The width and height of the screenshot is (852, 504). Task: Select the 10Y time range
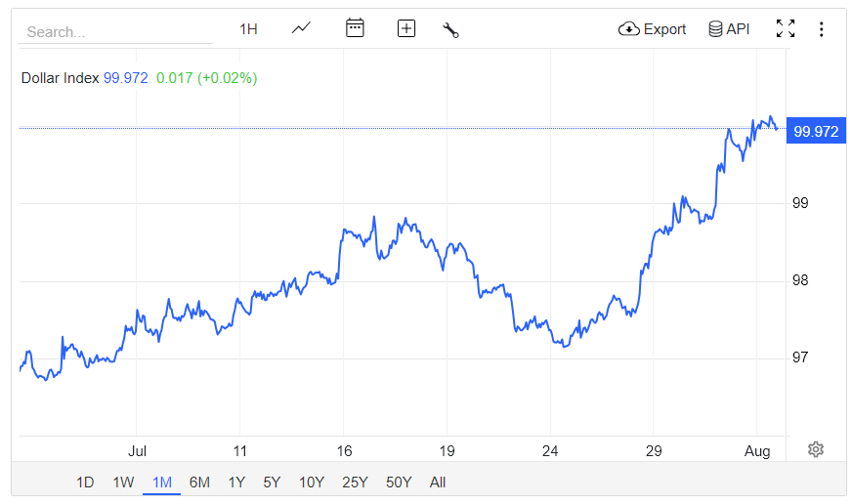coord(312,483)
